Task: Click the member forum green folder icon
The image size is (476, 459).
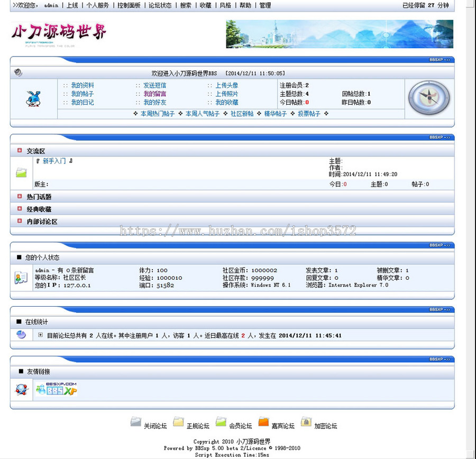Action: click(221, 422)
